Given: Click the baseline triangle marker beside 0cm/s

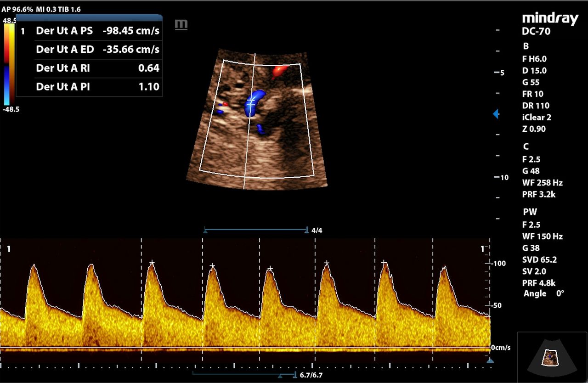Looking at the screenshot, I should (x=490, y=361).
